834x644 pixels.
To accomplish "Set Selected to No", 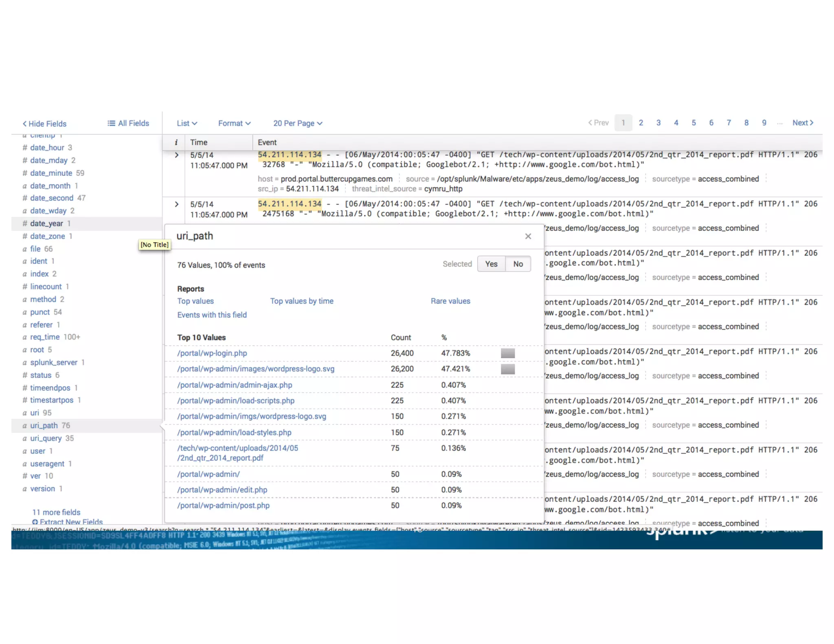I will (518, 264).
